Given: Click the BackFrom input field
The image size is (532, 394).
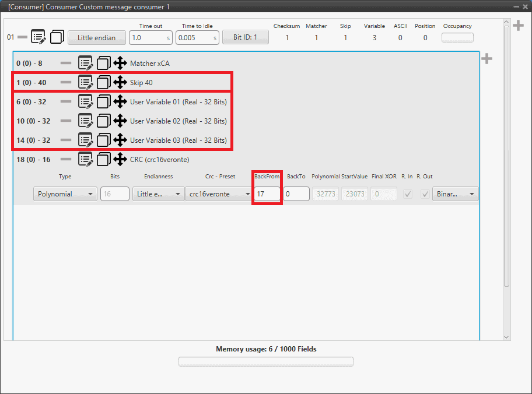Looking at the screenshot, I should pos(267,194).
